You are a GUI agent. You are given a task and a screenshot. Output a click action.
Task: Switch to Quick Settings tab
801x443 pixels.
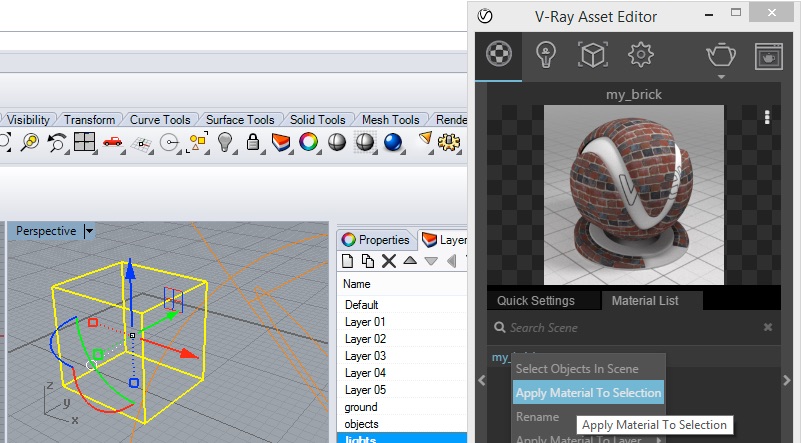[x=536, y=300]
